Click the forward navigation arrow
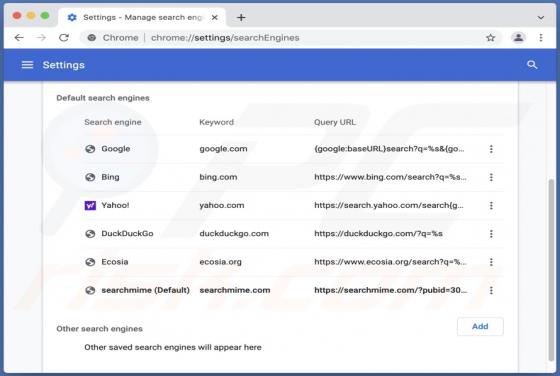 pos(41,37)
